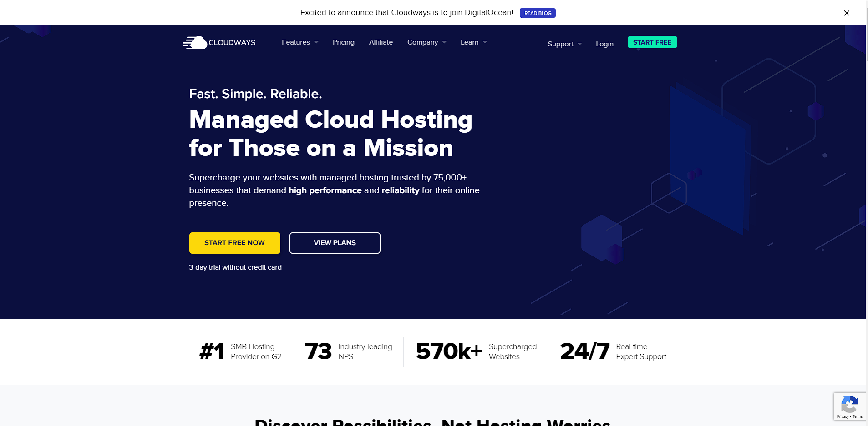This screenshot has height=426, width=868.
Task: Open the Support menu
Action: (x=560, y=44)
